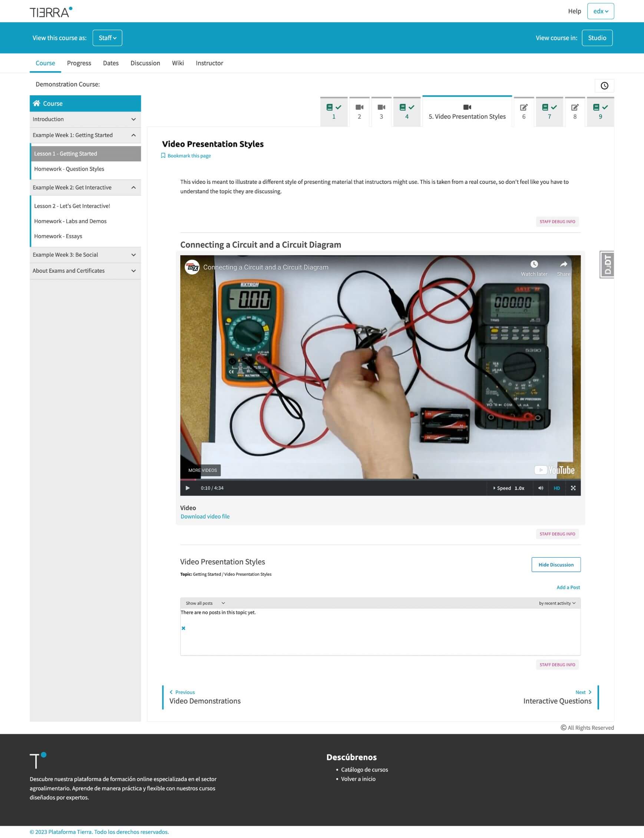Switch to the Dates tab
Viewport: 644px width, 838px height.
[x=111, y=63]
